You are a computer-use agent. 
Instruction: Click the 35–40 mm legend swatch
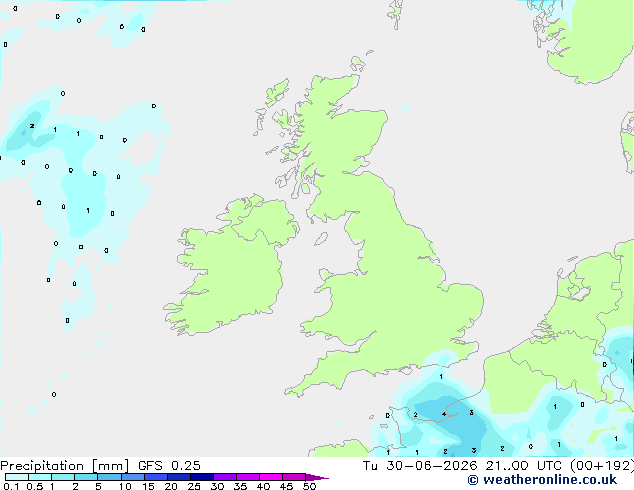point(248,477)
